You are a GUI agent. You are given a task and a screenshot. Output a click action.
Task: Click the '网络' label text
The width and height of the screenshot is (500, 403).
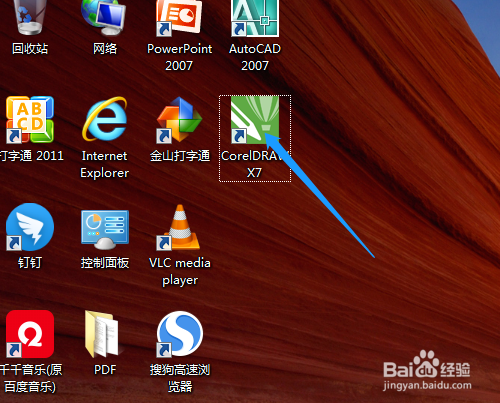105,49
